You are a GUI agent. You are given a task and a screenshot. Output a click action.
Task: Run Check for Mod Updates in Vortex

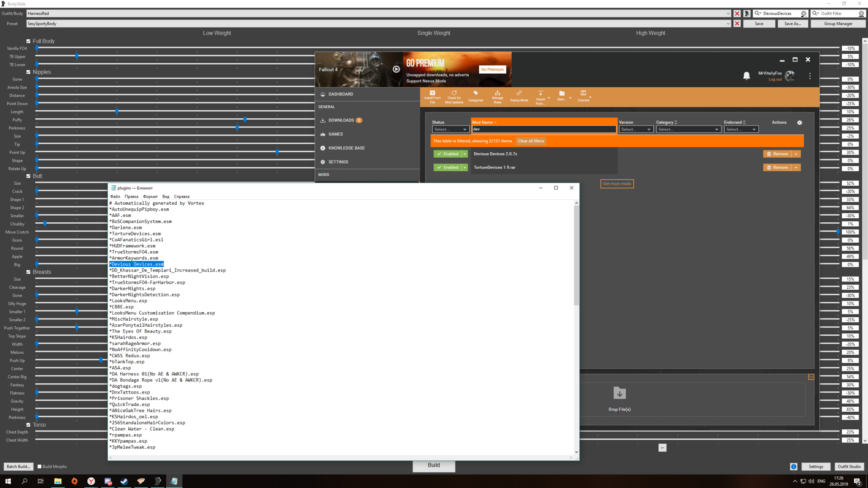click(454, 97)
